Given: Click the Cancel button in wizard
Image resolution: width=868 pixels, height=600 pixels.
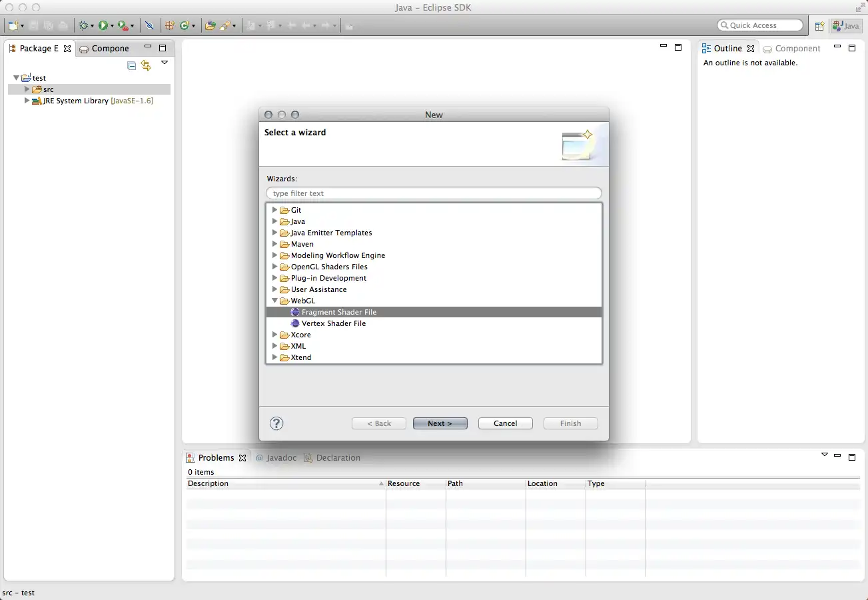Looking at the screenshot, I should (506, 423).
